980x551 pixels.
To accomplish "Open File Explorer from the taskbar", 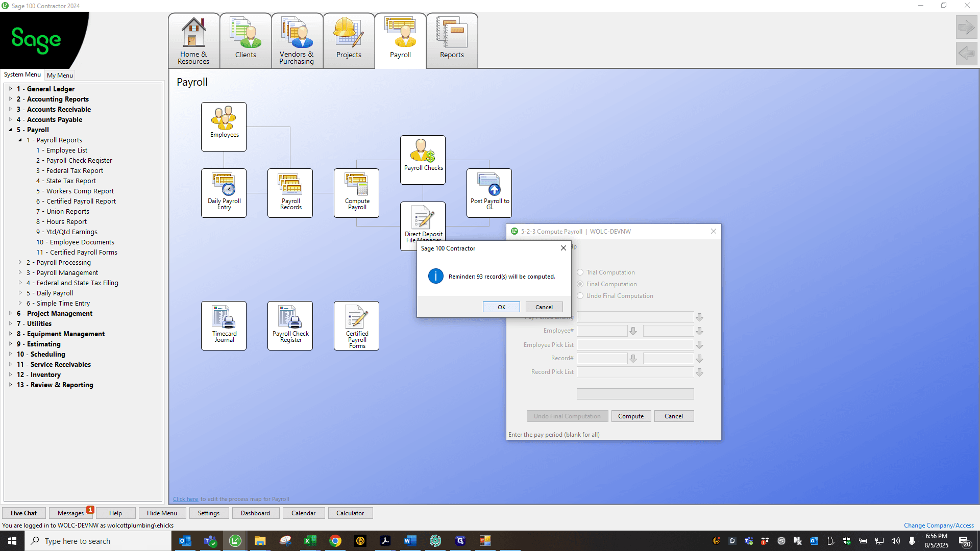I will pos(260,541).
